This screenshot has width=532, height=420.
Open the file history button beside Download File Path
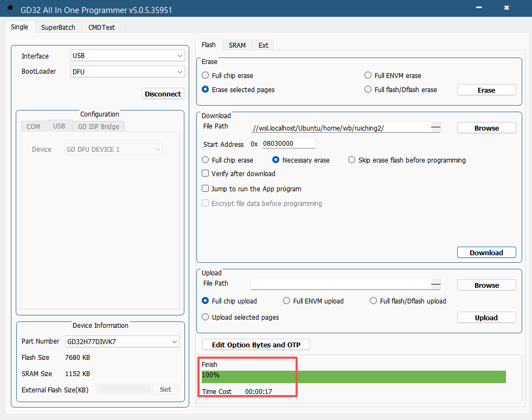coord(435,127)
